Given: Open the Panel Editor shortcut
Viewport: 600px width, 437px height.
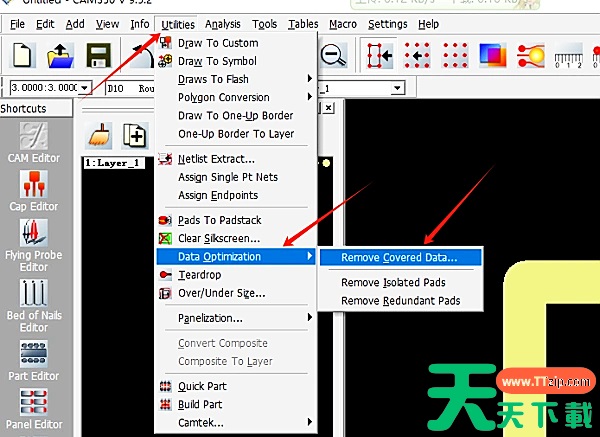Looking at the screenshot, I should 34,409.
